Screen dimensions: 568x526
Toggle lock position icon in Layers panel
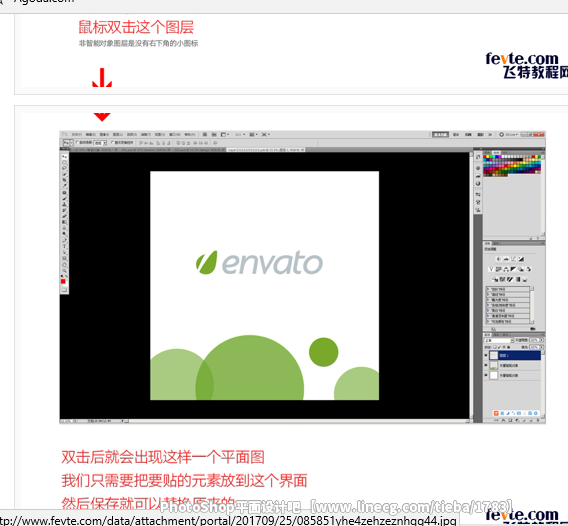click(x=504, y=347)
